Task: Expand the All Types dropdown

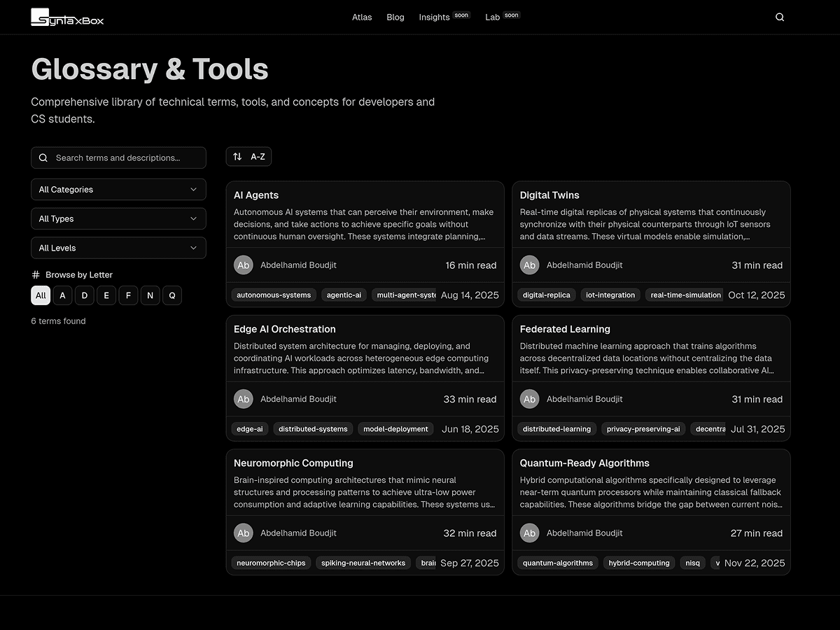Action: [118, 219]
